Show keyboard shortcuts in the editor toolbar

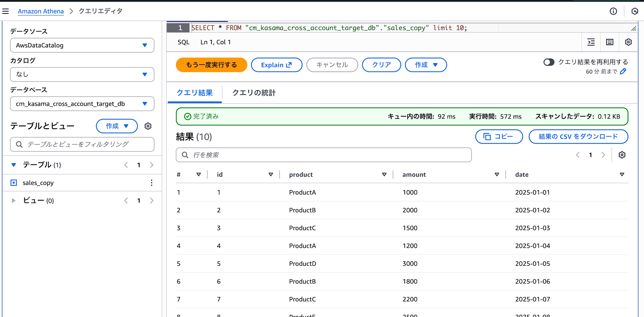[610, 42]
